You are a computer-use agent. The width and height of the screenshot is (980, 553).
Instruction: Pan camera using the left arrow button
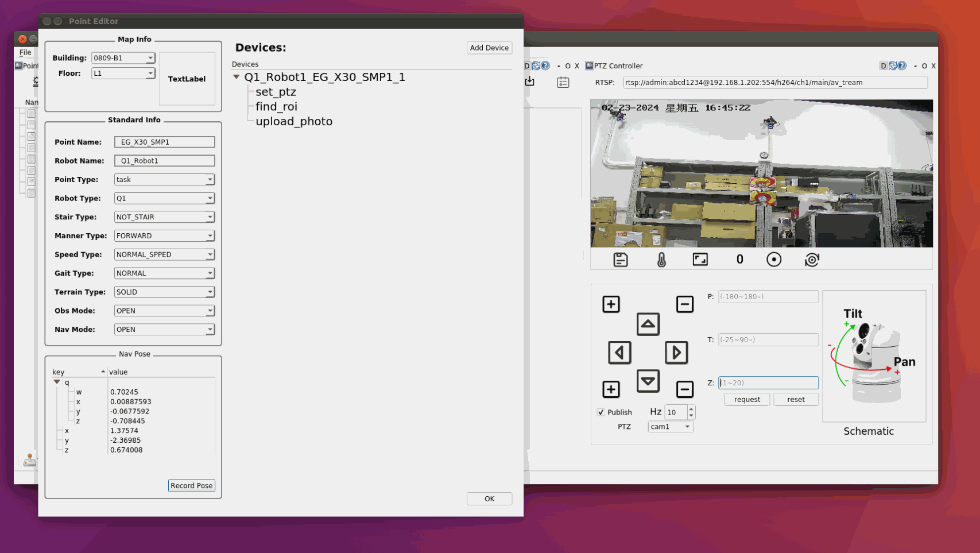[619, 353]
